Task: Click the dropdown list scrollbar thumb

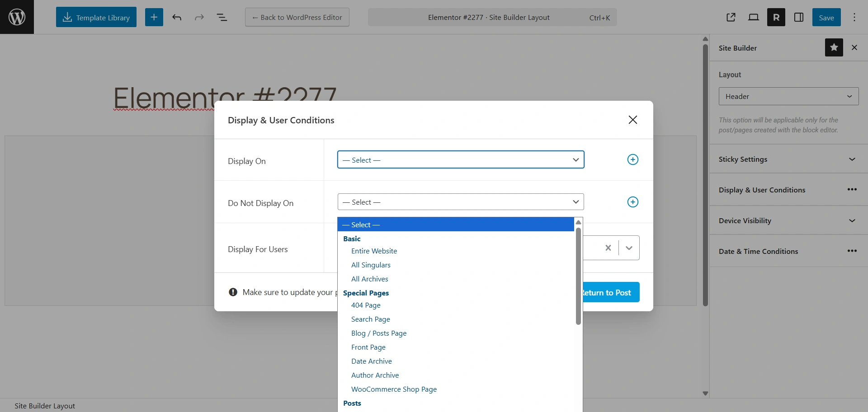Action: [578, 276]
